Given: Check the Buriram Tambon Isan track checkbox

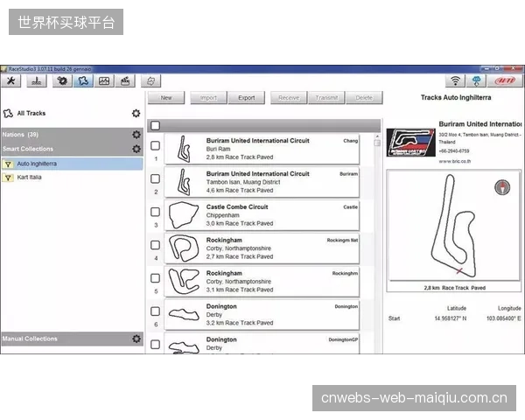Looking at the screenshot, I should (156, 178).
